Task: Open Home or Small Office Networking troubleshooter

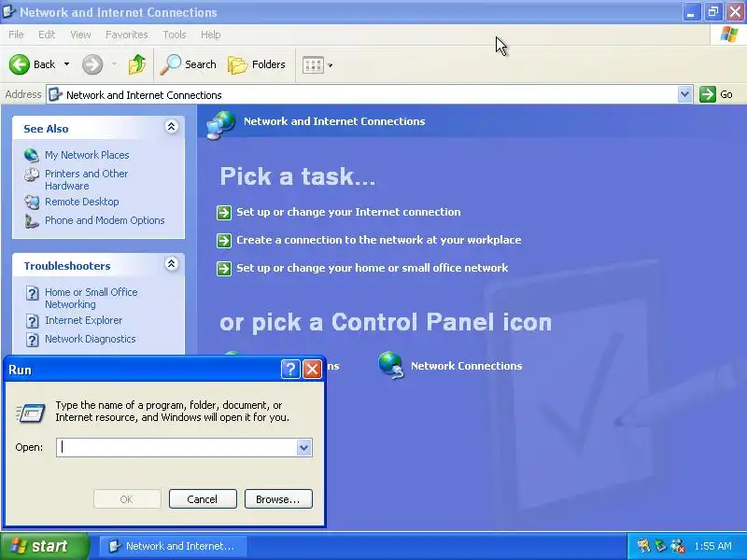Action: click(91, 298)
